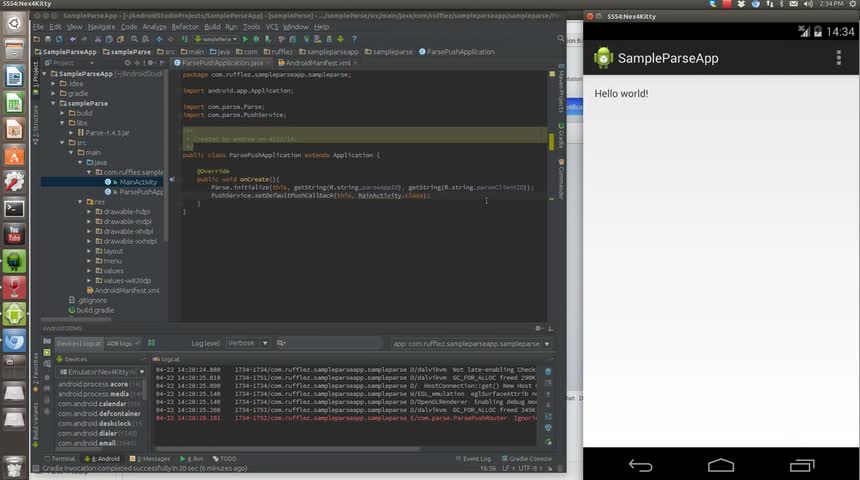The height and width of the screenshot is (480, 860).
Task: Tap the emulator overflow menu icon
Action: click(x=838, y=58)
